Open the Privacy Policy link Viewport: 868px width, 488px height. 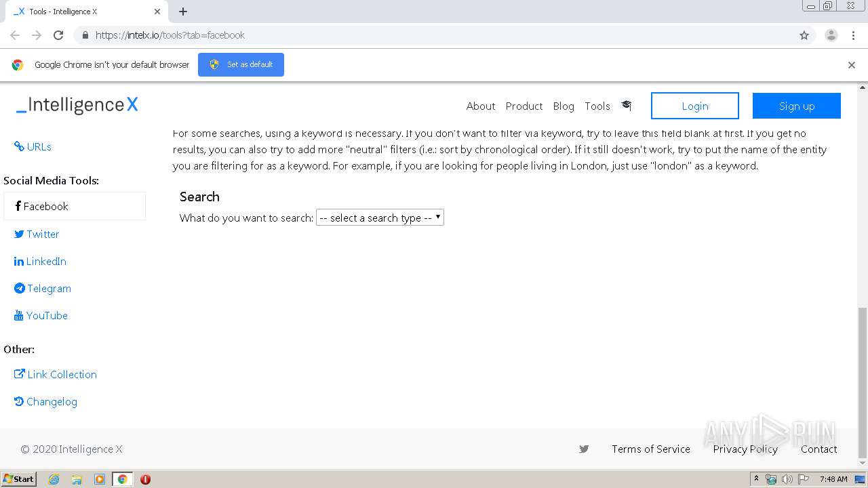[745, 449]
